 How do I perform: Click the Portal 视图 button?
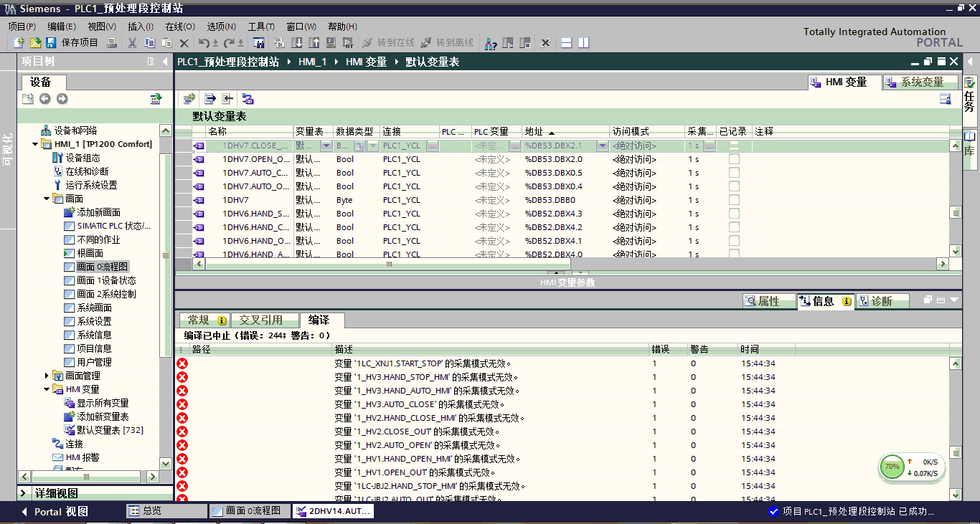tap(55, 512)
